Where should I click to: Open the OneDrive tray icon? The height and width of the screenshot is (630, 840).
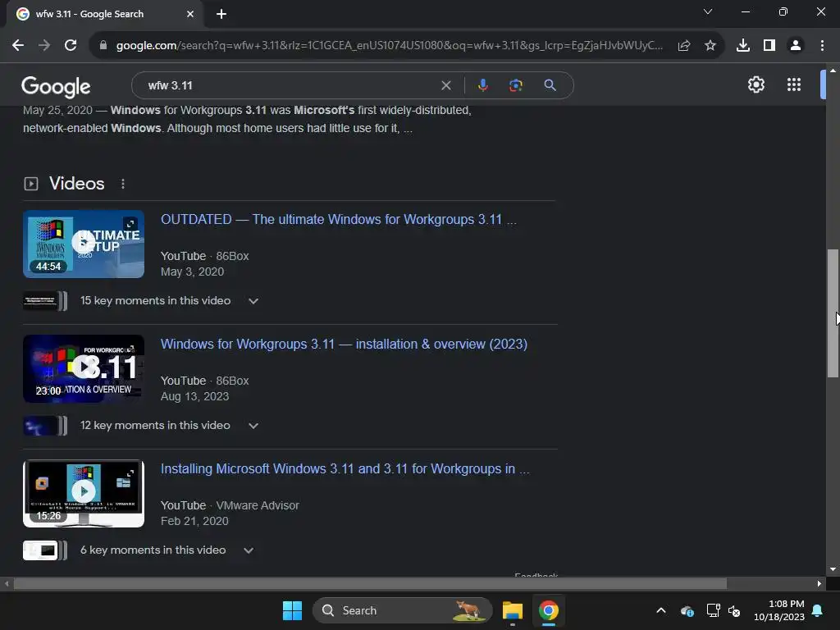click(x=687, y=610)
